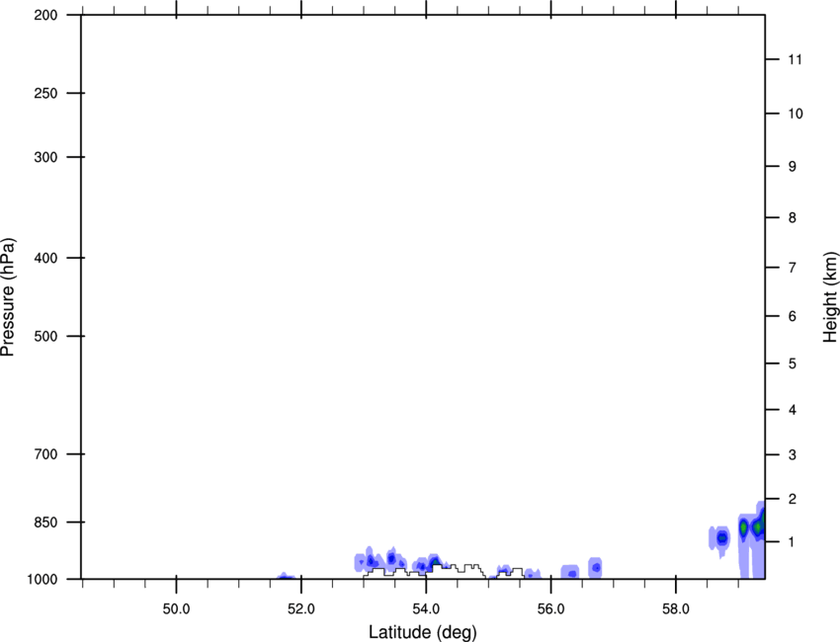This screenshot has width=840, height=642.
Task: Click the 50.0 latitude tick label
Action: (x=176, y=609)
